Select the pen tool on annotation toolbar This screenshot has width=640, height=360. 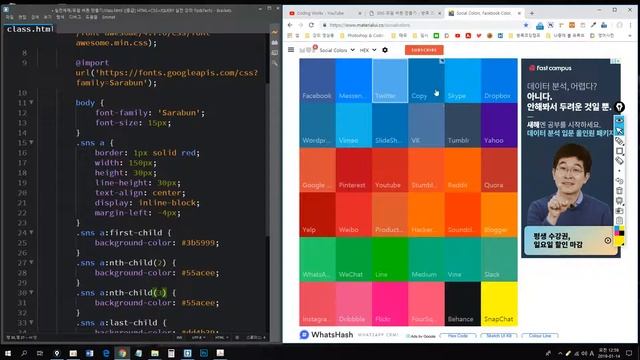click(620, 141)
